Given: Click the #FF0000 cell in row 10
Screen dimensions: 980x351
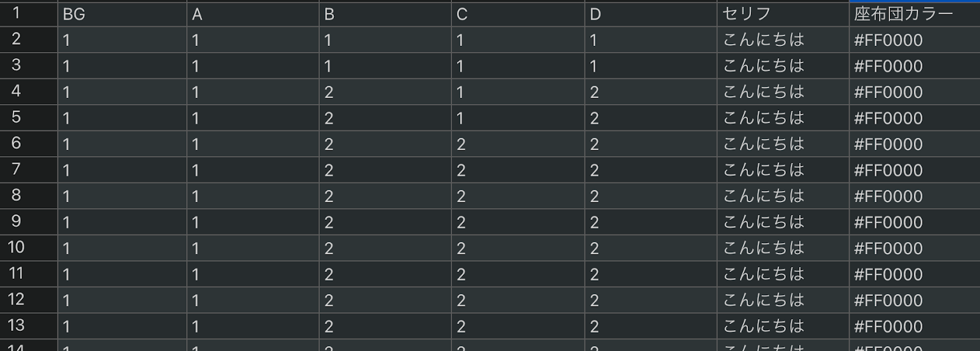Looking at the screenshot, I should [914, 248].
